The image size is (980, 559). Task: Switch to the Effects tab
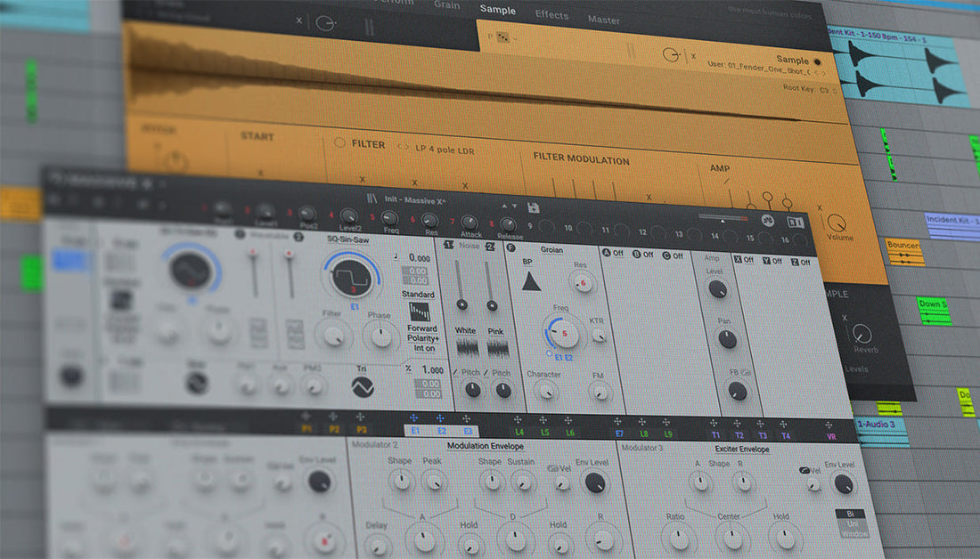(x=551, y=14)
